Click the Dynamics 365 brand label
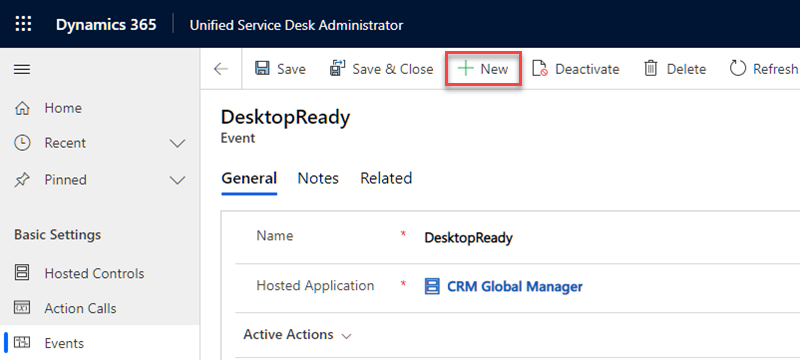Screen dimensions: 800x360 point(106,24)
